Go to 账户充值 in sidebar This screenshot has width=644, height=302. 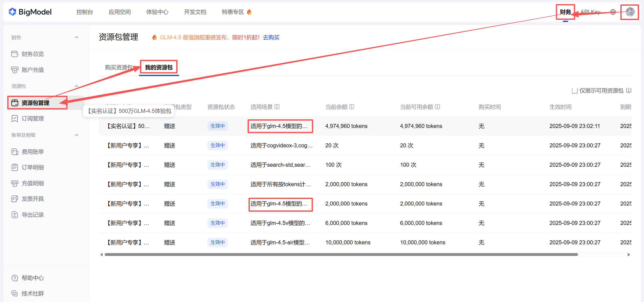coord(33,70)
